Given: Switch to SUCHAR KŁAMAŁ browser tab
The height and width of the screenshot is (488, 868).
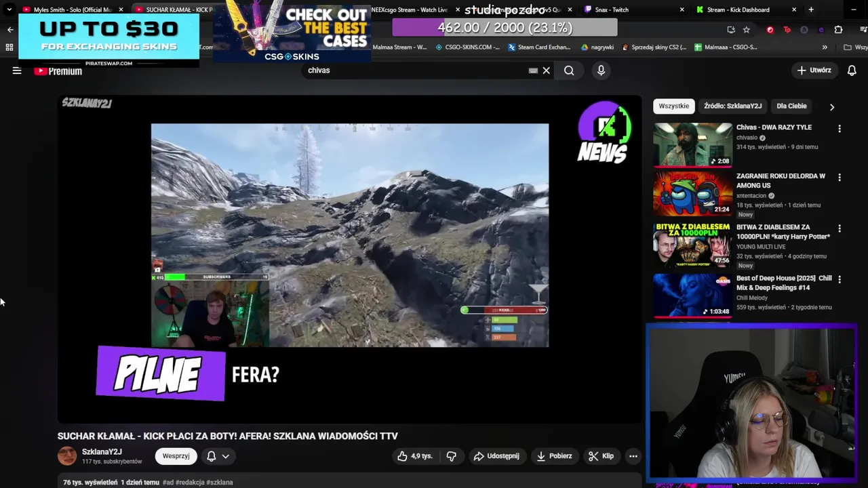Looking at the screenshot, I should pos(174,9).
